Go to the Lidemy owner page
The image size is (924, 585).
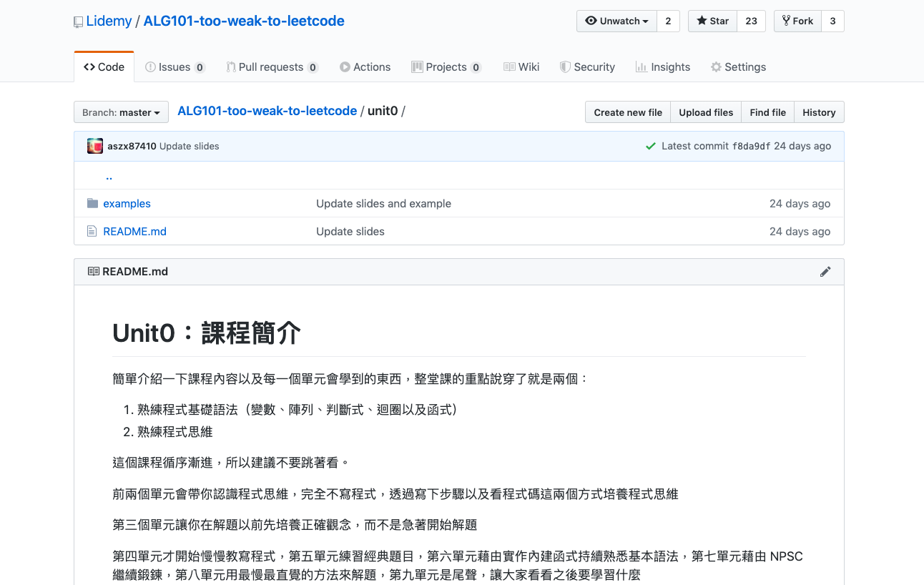(109, 21)
